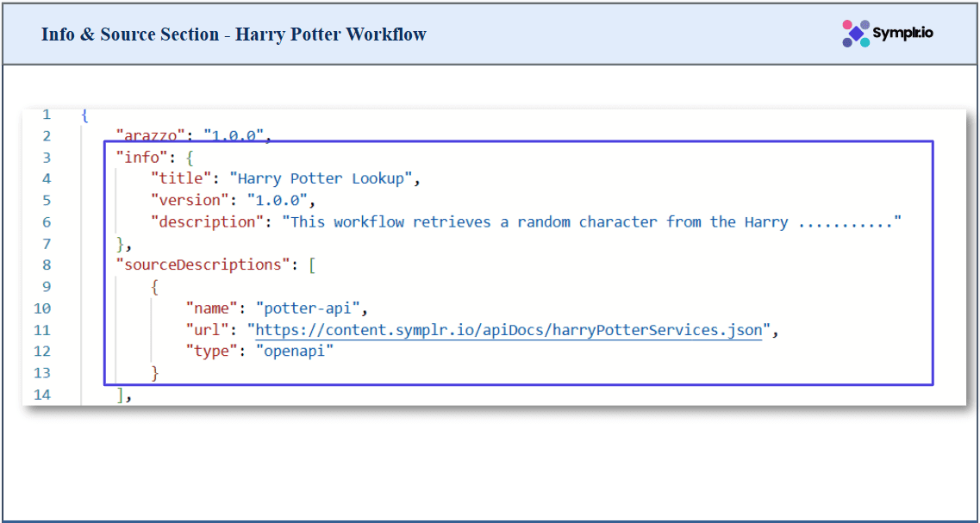Click line number 14 in the gutter
The image size is (980, 523).
[x=42, y=394]
